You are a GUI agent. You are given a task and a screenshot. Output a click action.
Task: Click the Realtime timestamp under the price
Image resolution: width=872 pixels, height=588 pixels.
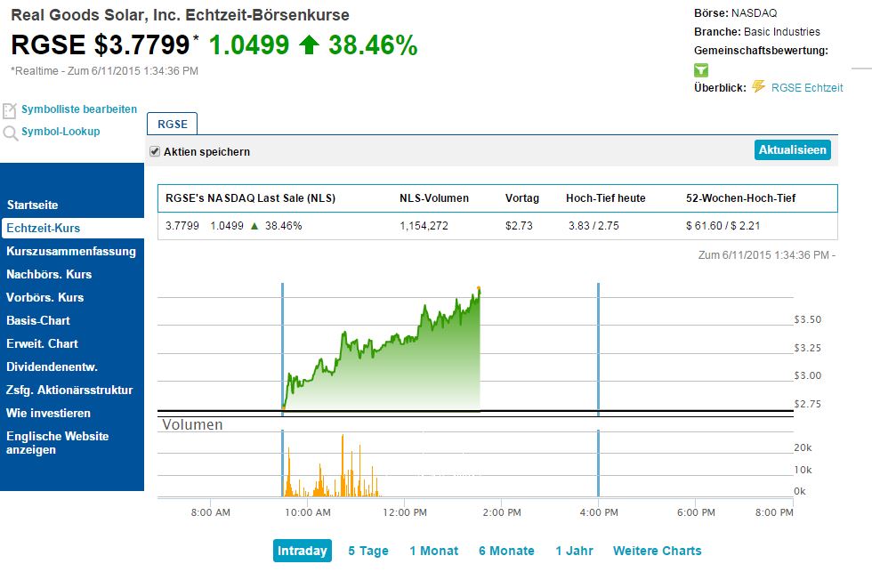[105, 71]
